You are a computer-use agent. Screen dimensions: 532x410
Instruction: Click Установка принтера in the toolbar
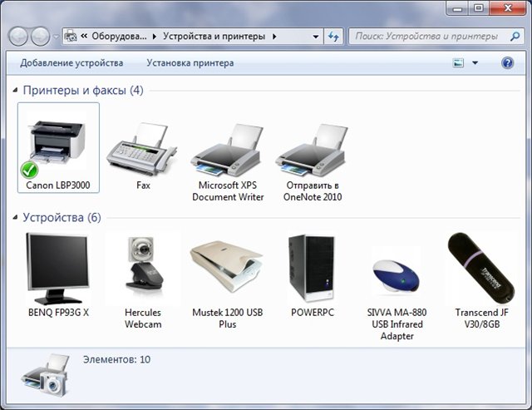[x=190, y=63]
